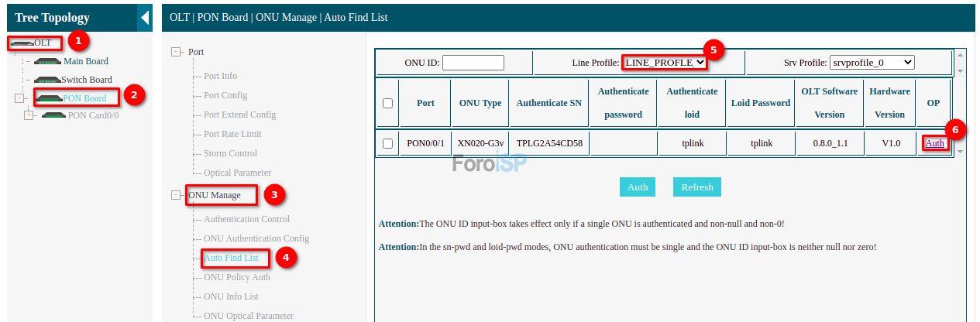The width and height of the screenshot is (980, 322).
Task: Click the PON Board device icon
Action: [x=49, y=98]
